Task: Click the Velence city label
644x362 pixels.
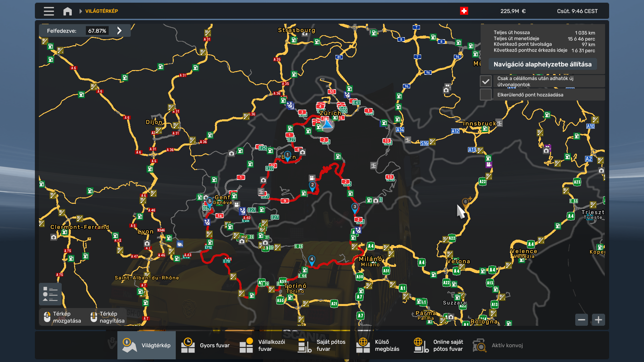Action: click(524, 251)
